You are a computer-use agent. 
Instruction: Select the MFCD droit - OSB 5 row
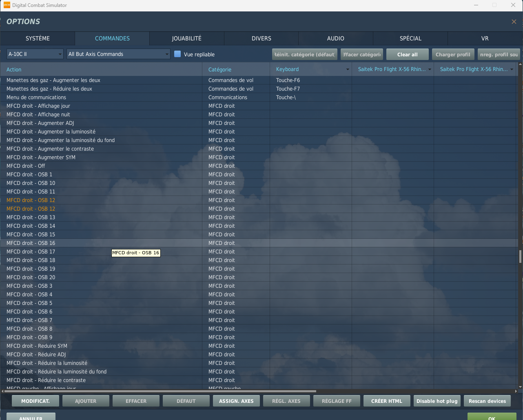(259, 303)
